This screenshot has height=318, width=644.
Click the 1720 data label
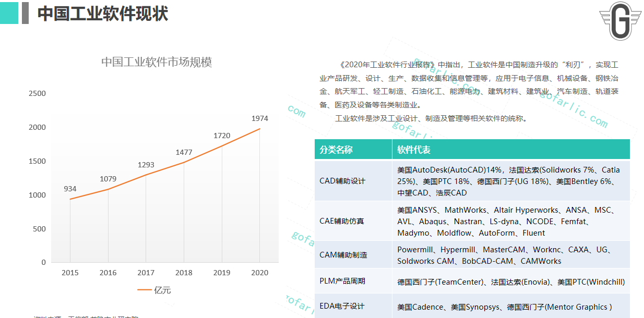[222, 136]
